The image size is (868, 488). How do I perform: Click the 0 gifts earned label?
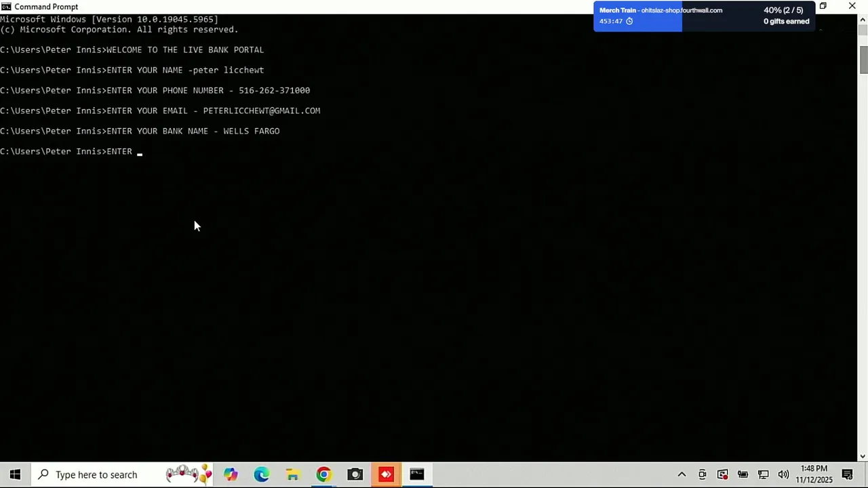[x=787, y=21]
